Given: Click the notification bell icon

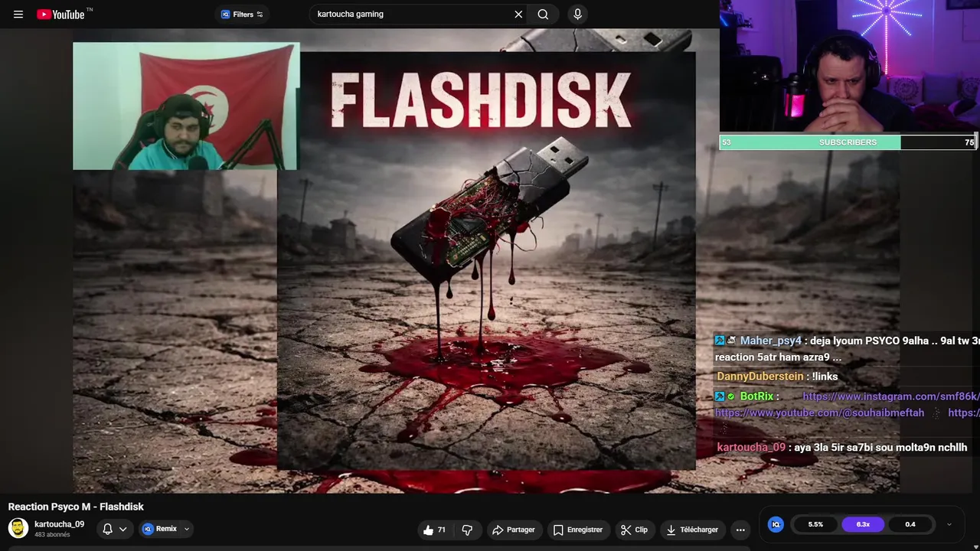Looking at the screenshot, I should (x=108, y=529).
